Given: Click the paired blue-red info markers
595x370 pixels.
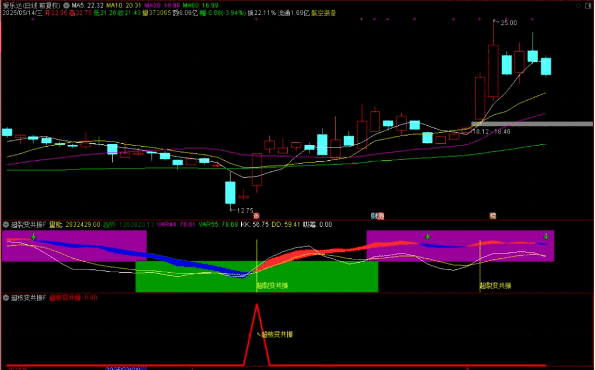Looking at the screenshot, I should coord(378,216).
